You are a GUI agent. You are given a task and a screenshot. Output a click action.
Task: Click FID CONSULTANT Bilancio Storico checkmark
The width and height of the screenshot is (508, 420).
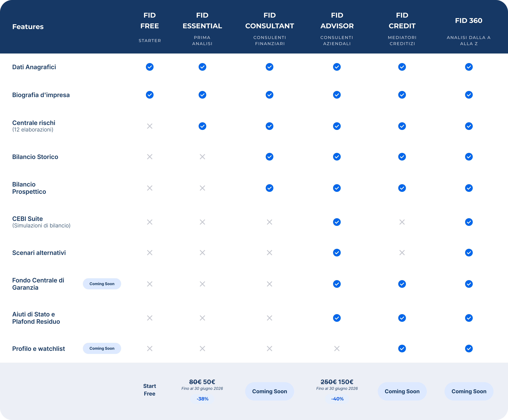tap(270, 157)
